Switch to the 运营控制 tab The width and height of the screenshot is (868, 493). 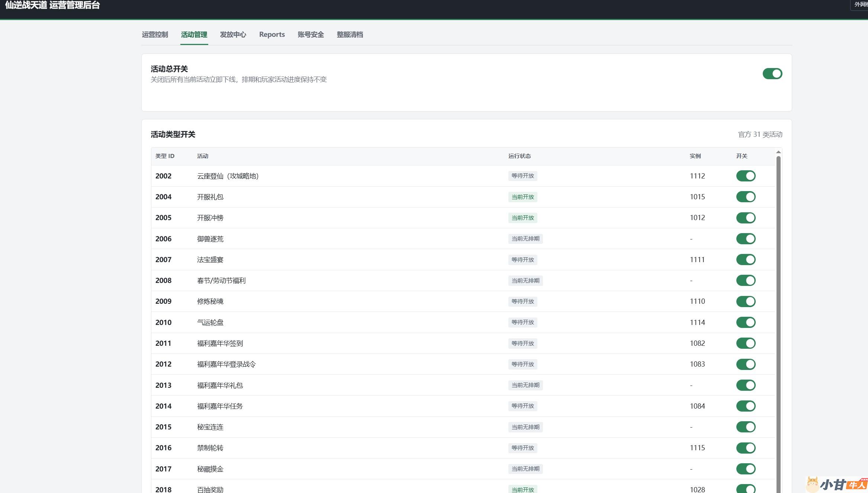tap(155, 35)
